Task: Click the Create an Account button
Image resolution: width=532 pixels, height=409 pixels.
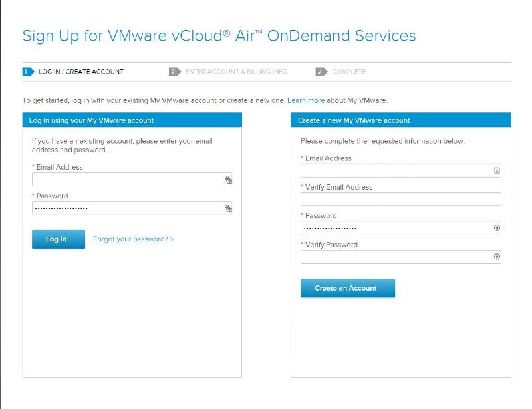Action: (x=348, y=288)
